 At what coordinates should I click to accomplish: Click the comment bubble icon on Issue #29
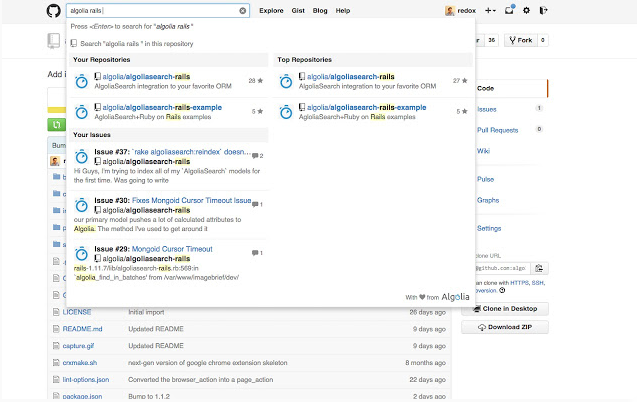pos(255,253)
